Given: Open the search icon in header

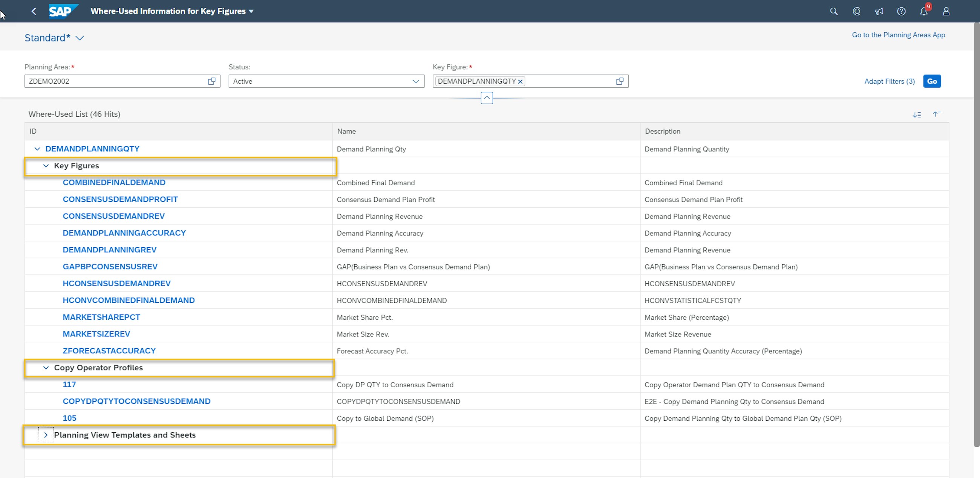Looking at the screenshot, I should [833, 11].
